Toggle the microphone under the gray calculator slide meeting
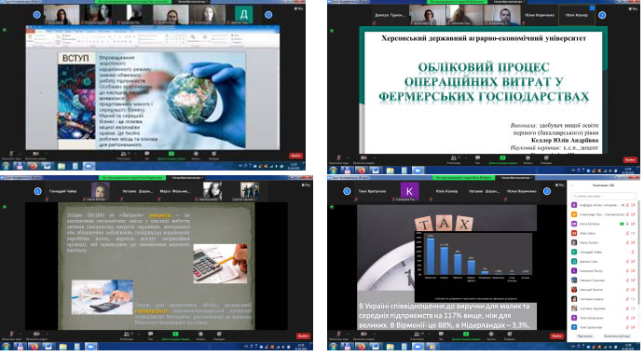Screen dimensions: 644x356 tap(10, 335)
